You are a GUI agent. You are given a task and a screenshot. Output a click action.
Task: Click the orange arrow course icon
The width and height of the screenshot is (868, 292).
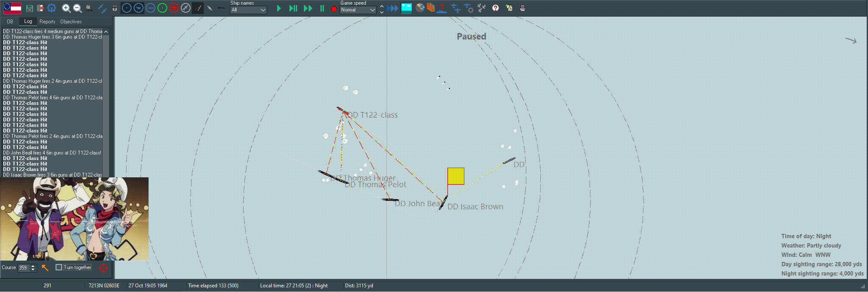pos(45,267)
